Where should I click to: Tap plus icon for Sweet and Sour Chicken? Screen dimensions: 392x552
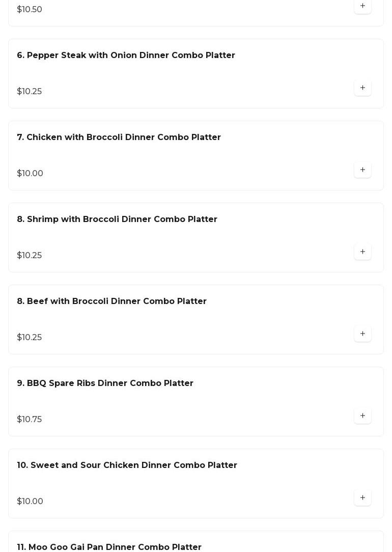[362, 498]
